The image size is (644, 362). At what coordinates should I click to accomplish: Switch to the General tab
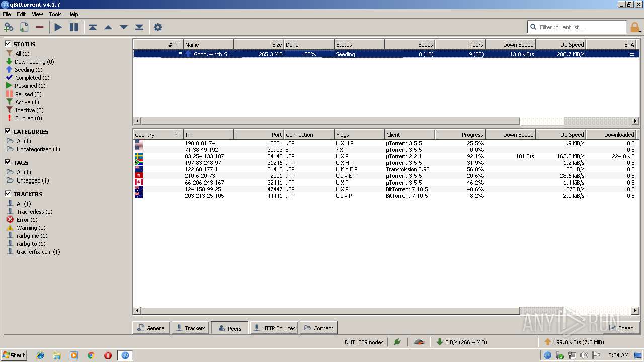pos(151,328)
